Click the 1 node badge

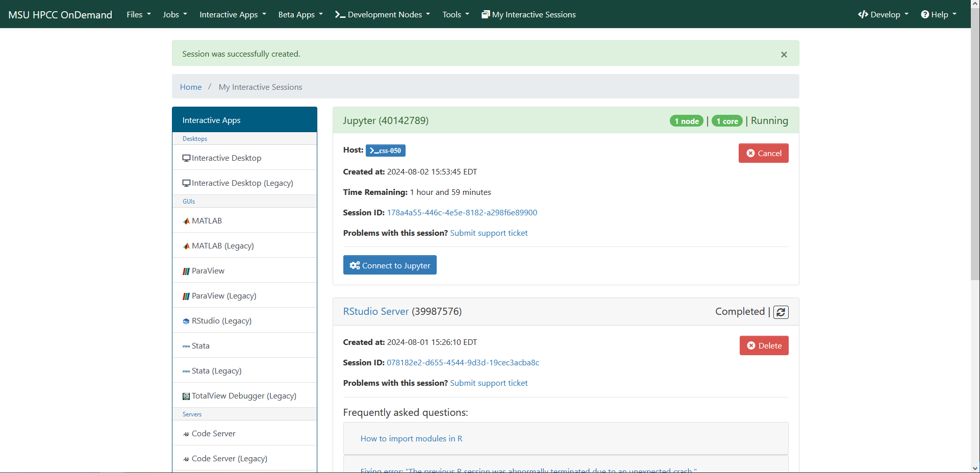pos(687,121)
